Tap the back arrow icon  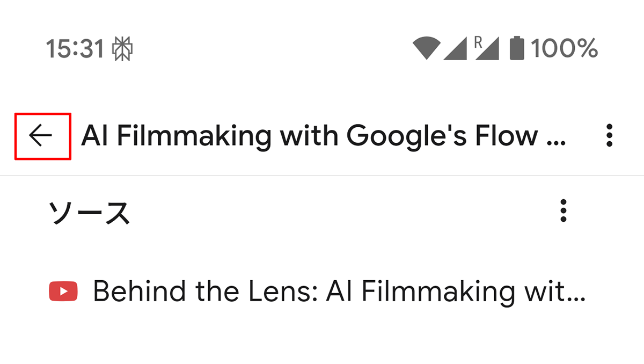coord(41,136)
